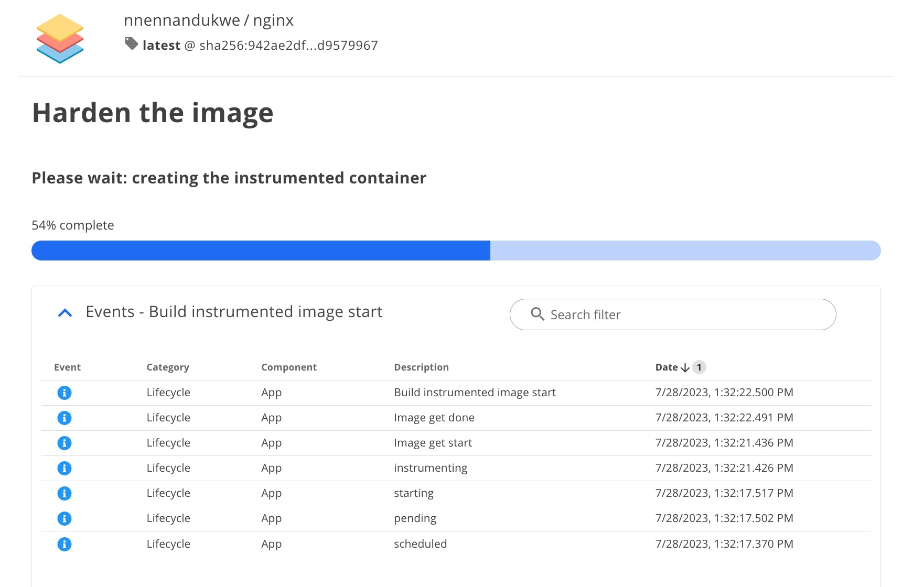Click the tag icon beside latest
Viewport: 924px width, 587px height.
(x=131, y=44)
